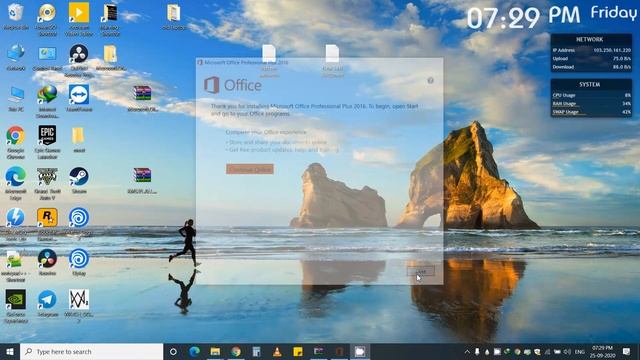Select the Epic Games Launcher desktop shortcut
This screenshot has width=640, height=360.
tap(47, 142)
